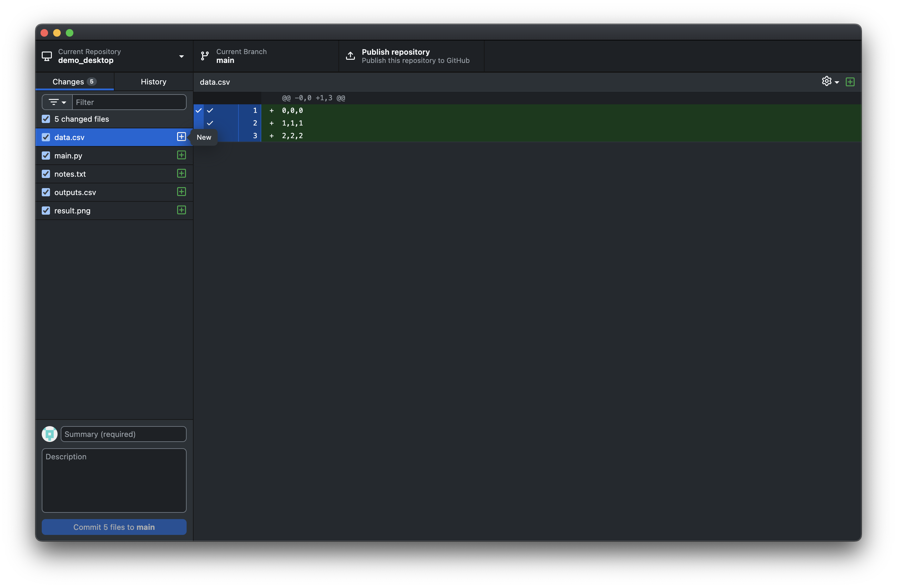
Task: Uncheck the notes.txt checkbox
Action: pyautogui.click(x=46, y=174)
